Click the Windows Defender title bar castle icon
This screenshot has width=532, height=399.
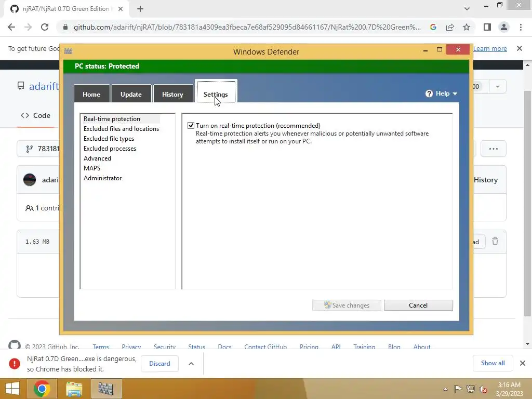[x=68, y=51]
